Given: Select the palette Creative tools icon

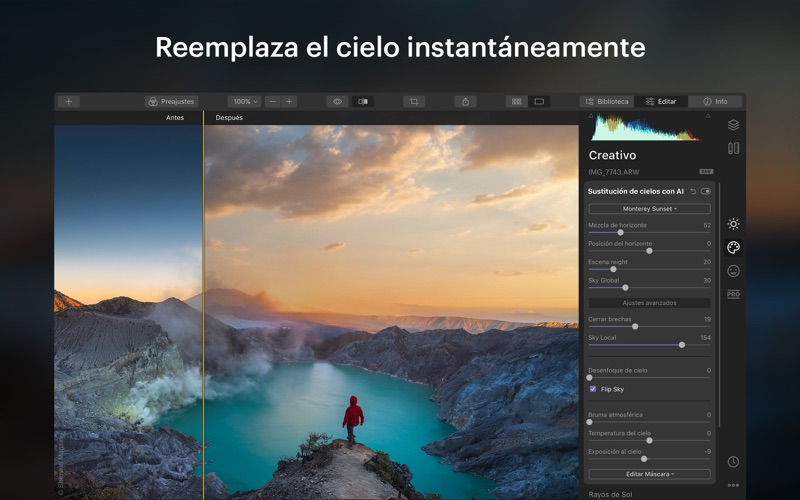Looking at the screenshot, I should coord(733,247).
